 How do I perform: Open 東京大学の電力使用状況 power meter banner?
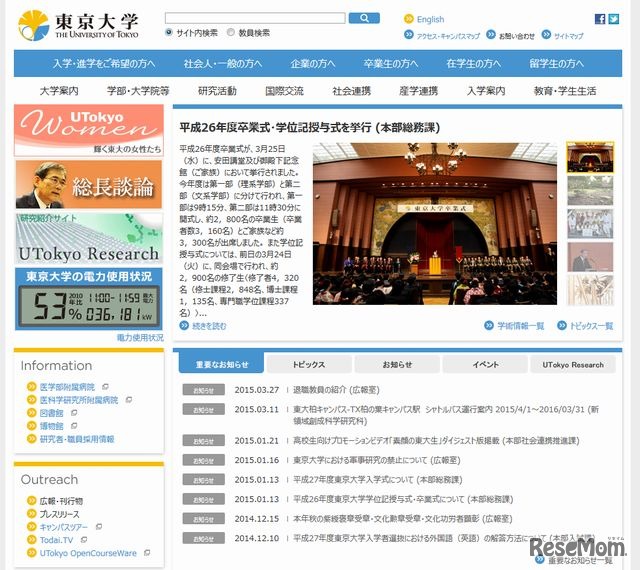point(89,299)
